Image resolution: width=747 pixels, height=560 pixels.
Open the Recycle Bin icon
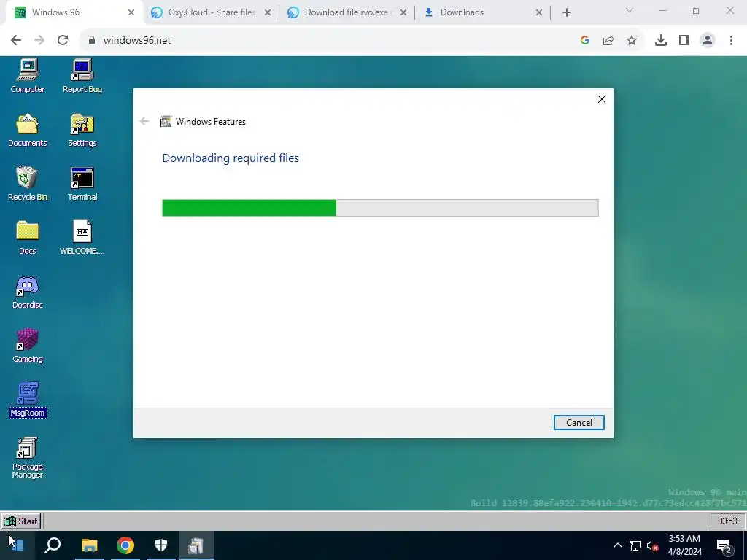[27, 184]
